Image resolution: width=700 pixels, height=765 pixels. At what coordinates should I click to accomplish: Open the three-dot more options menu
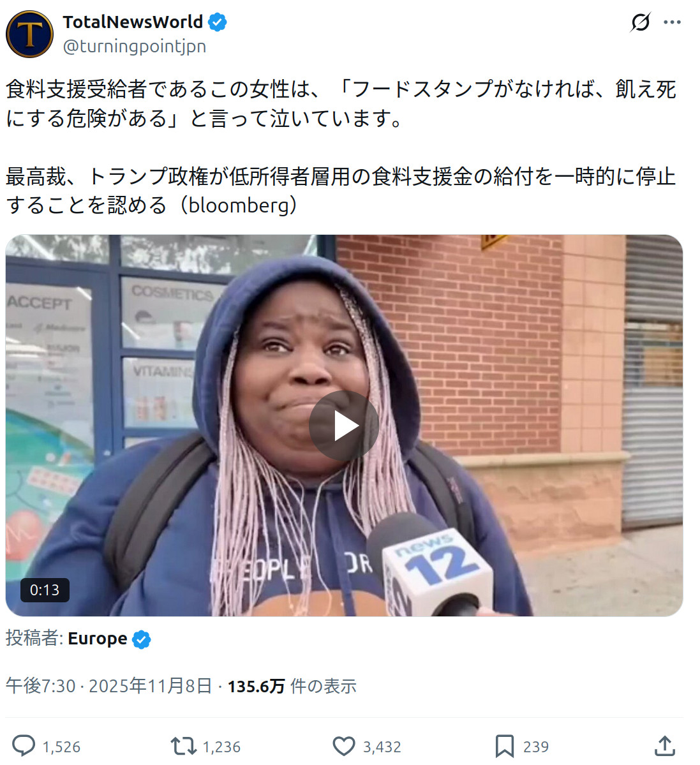coord(672,22)
